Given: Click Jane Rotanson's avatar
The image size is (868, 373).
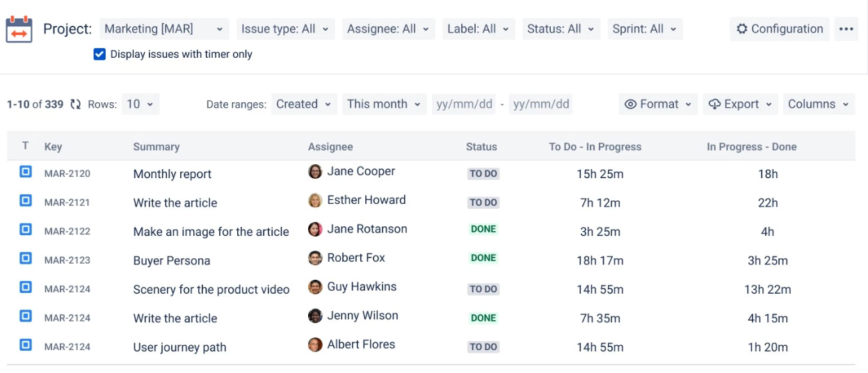Looking at the screenshot, I should point(315,229).
